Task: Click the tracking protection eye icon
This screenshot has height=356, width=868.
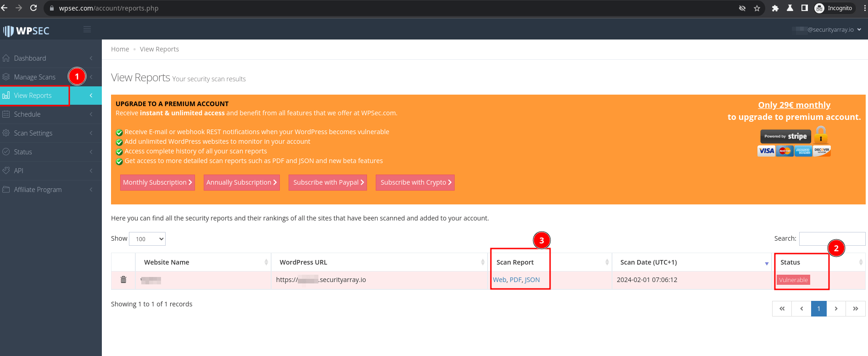Action: [742, 8]
